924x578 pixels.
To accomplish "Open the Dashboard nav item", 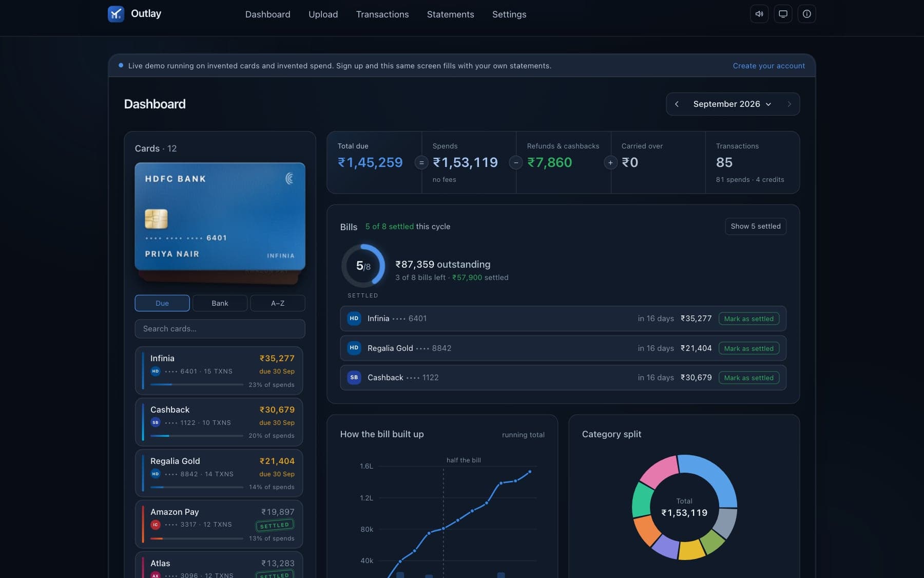I will click(267, 14).
